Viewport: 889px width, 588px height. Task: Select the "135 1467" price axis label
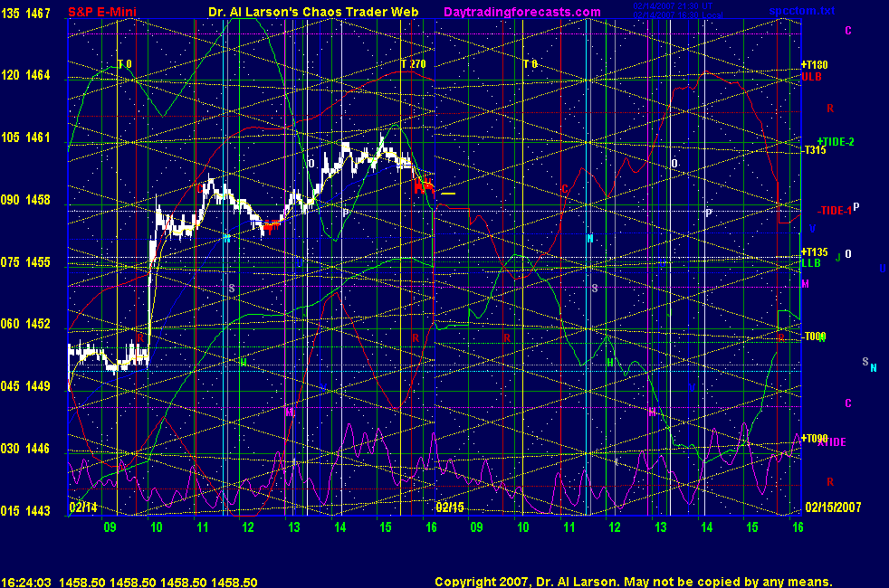(x=25, y=13)
